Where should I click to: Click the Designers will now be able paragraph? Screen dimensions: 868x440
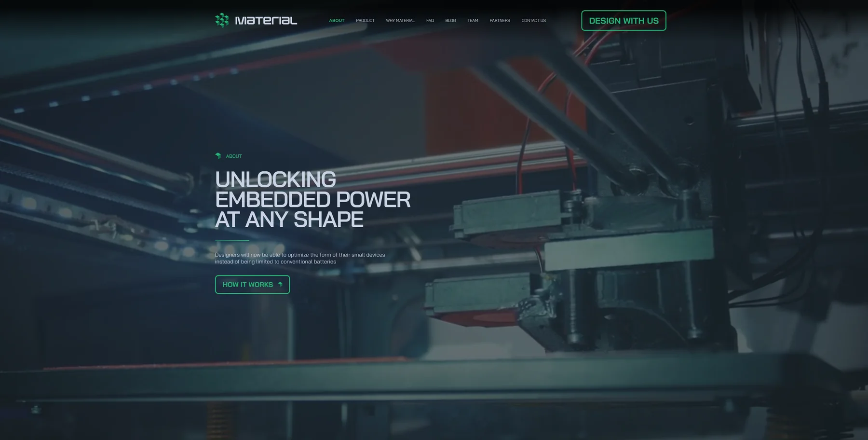300,258
